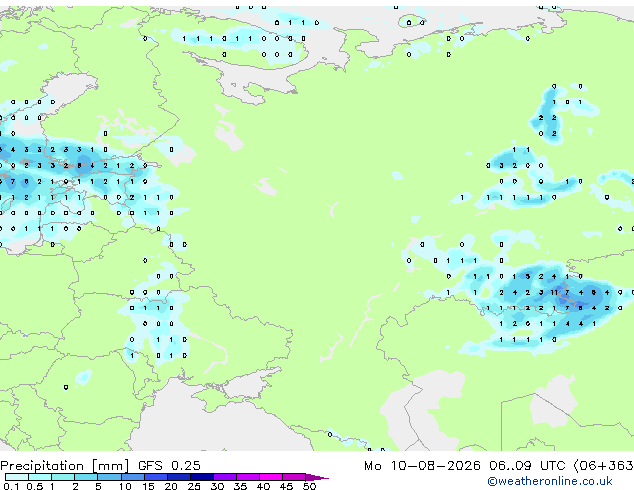
Task: Pick the 0.5 mm legend color swatch
Action: coord(40,477)
